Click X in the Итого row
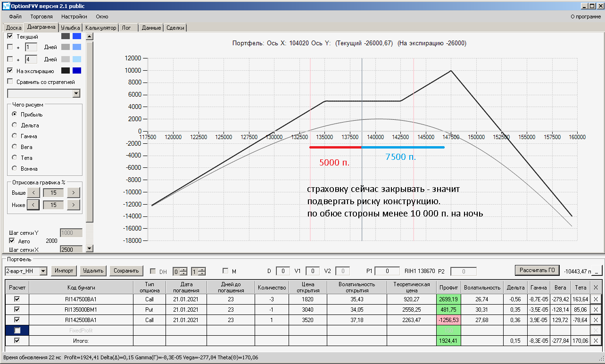 (596, 340)
